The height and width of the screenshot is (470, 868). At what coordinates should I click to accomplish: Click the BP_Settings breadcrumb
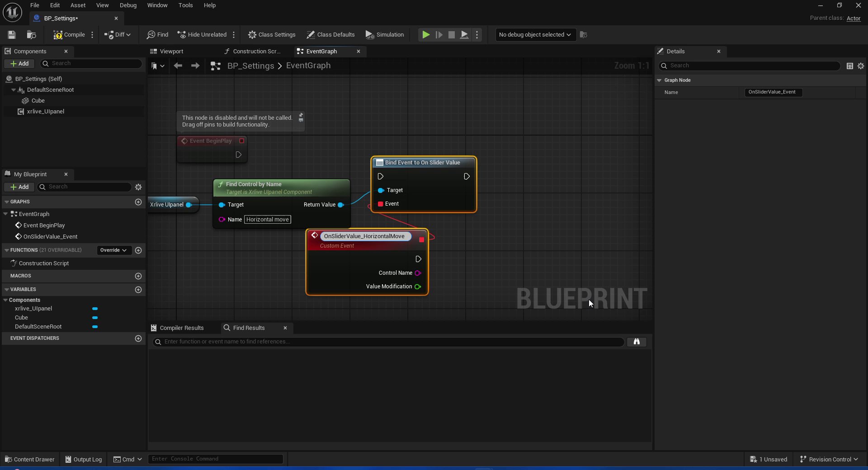pyautogui.click(x=250, y=66)
